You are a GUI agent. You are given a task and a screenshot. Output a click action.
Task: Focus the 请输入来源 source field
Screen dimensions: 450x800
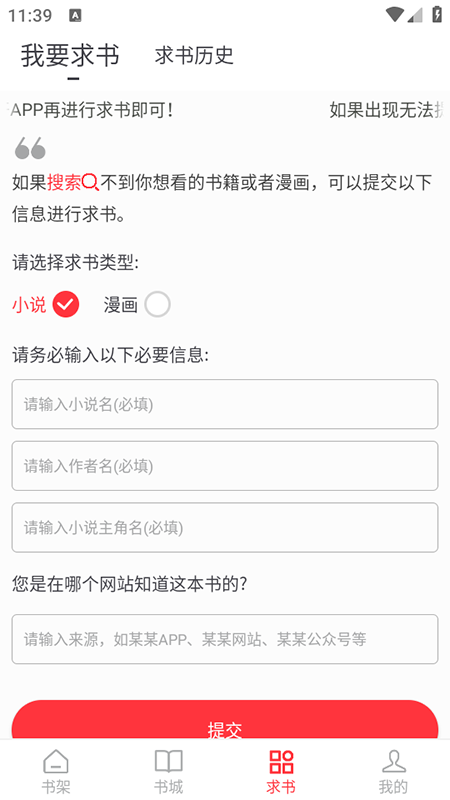point(225,639)
